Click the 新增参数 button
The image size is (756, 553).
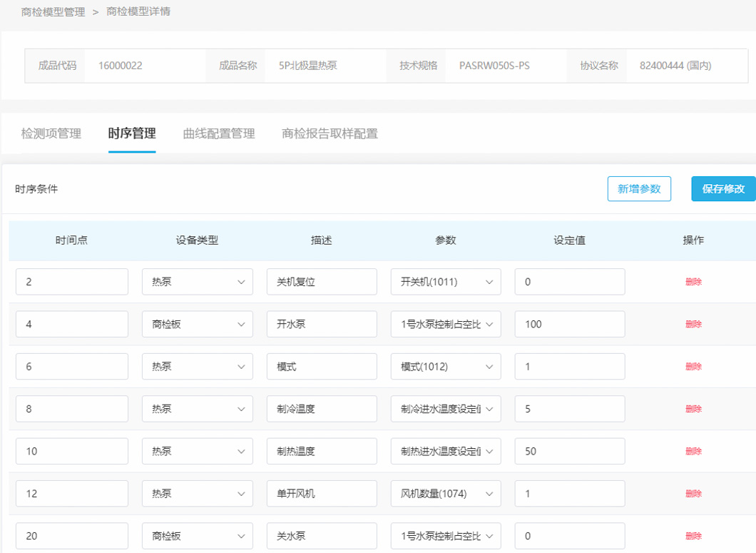(639, 188)
